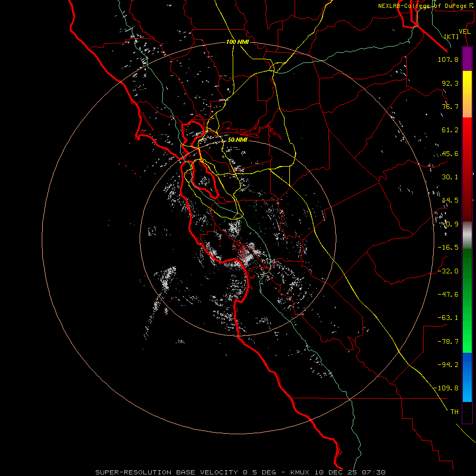Select the 92.3 velocity scale value
The width and height of the screenshot is (476, 476).
[x=450, y=83]
